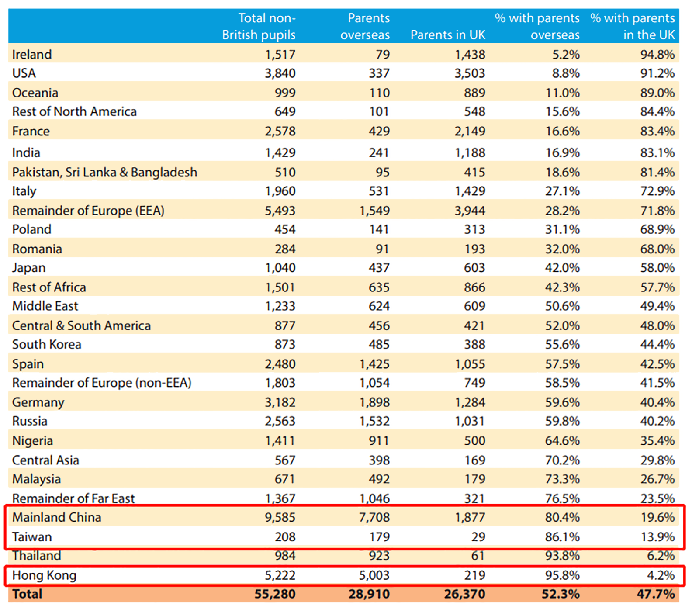Image resolution: width=699 pixels, height=616 pixels.
Task: Select the 'Parents overseas' column header
Action: tap(365, 26)
